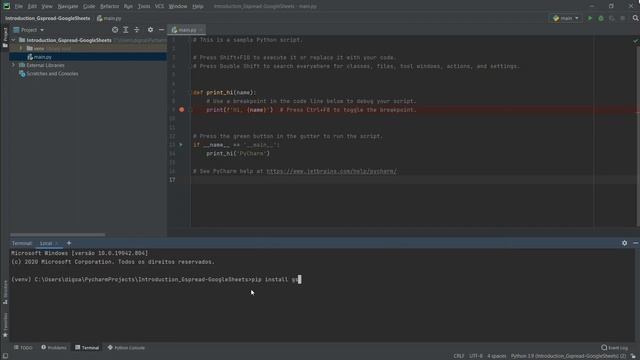The image size is (640, 360).
Task: Toggle the Favorites side tool window tab
Action: click(x=5, y=325)
